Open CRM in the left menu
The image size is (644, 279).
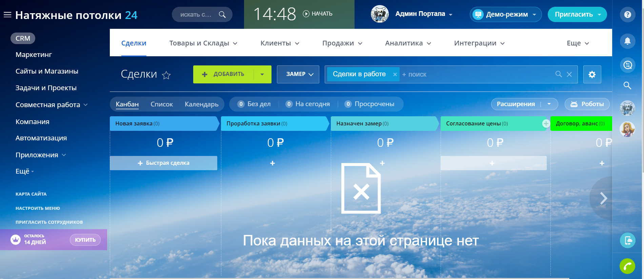[23, 38]
